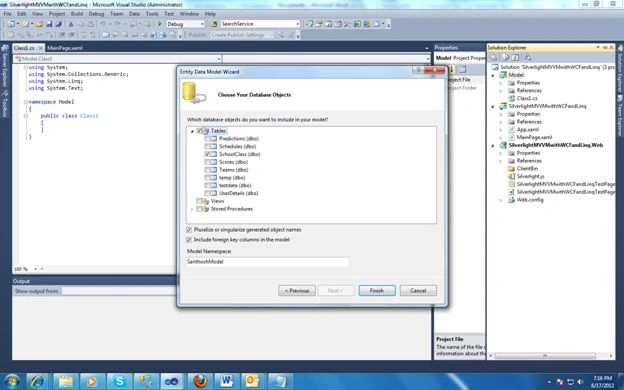Check the UserDetails (dbo) table checkbox

(x=207, y=193)
